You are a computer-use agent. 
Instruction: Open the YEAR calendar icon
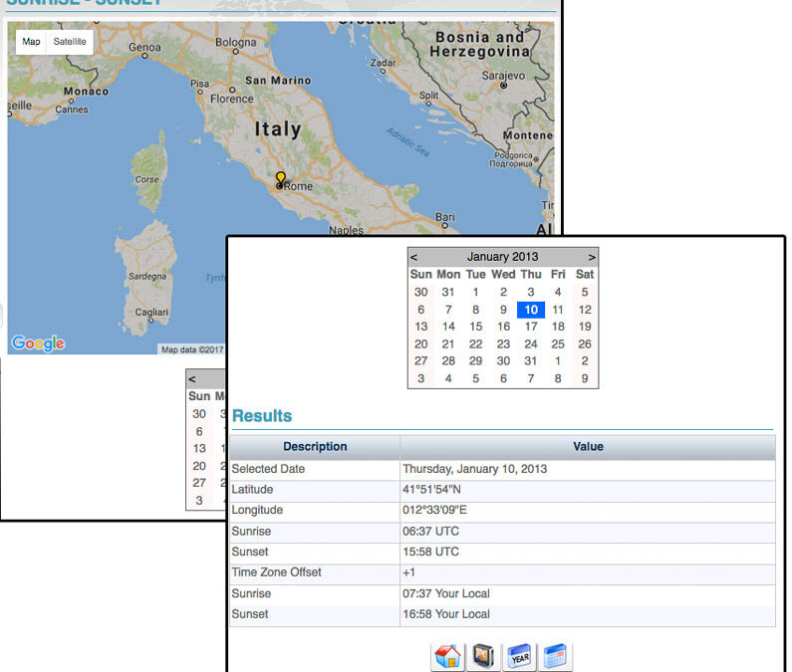click(519, 656)
